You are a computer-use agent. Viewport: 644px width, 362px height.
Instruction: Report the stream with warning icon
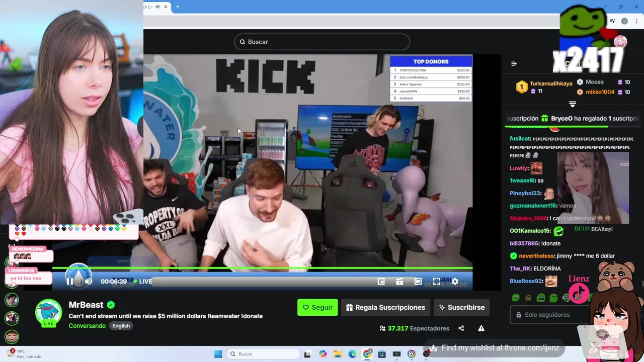pos(481,328)
